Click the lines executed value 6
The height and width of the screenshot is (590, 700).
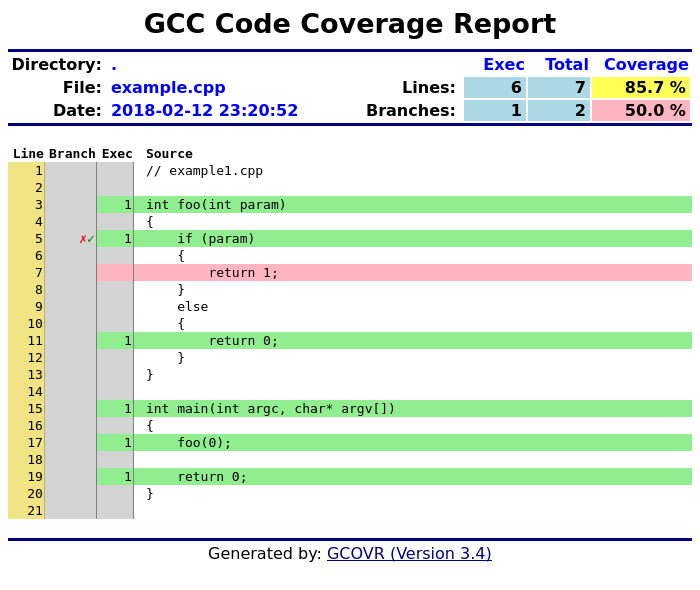(x=495, y=87)
